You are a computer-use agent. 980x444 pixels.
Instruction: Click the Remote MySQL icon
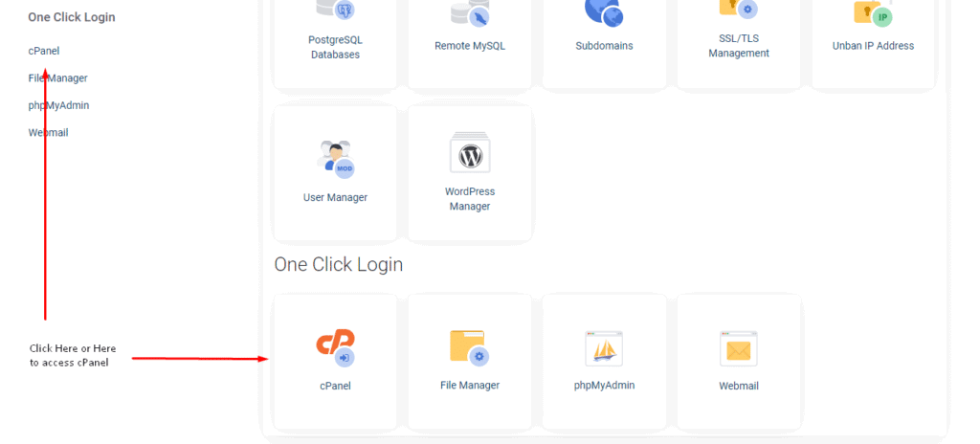tap(470, 11)
